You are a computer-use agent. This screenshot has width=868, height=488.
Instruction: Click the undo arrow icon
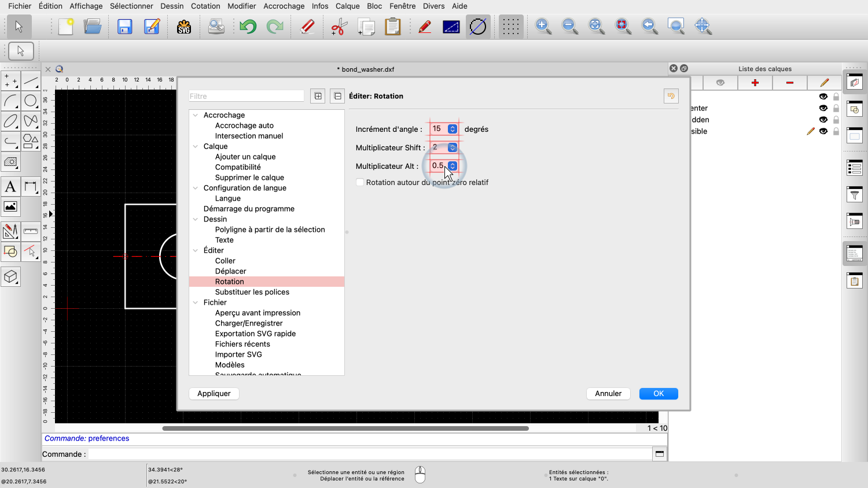[x=248, y=27]
